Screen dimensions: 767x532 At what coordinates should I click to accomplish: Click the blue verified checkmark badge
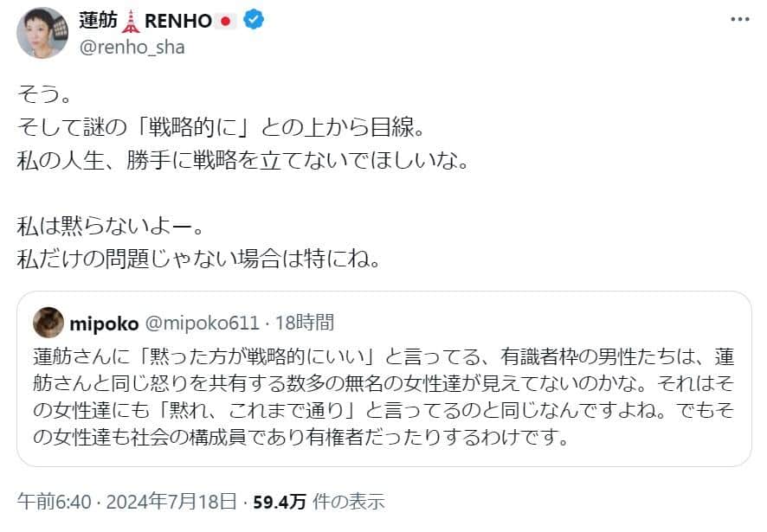pos(252,19)
